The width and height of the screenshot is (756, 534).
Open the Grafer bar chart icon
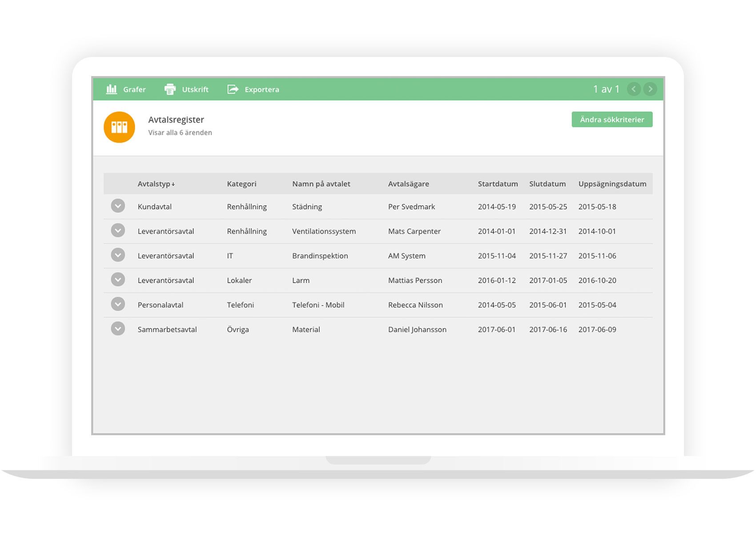112,89
